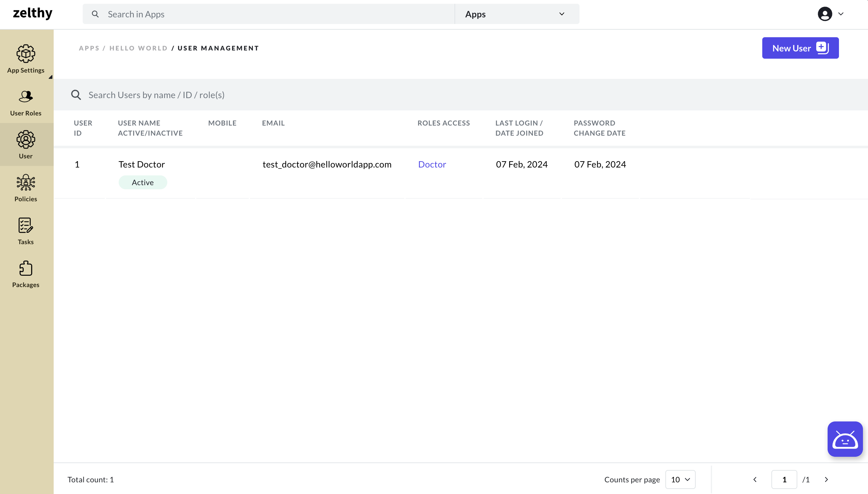
Task: Select APPS breadcrumb menu item
Action: pyautogui.click(x=89, y=48)
